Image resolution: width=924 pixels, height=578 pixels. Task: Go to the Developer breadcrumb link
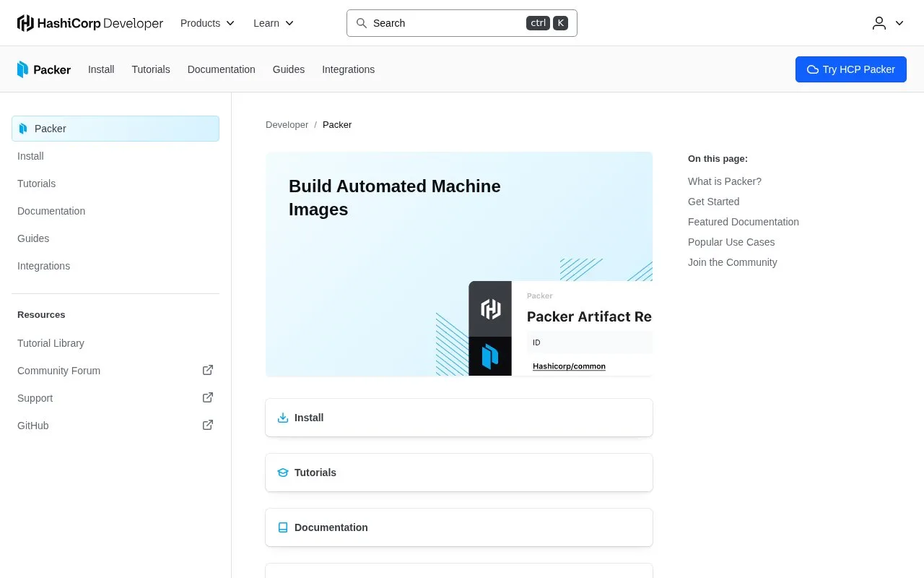(287, 124)
